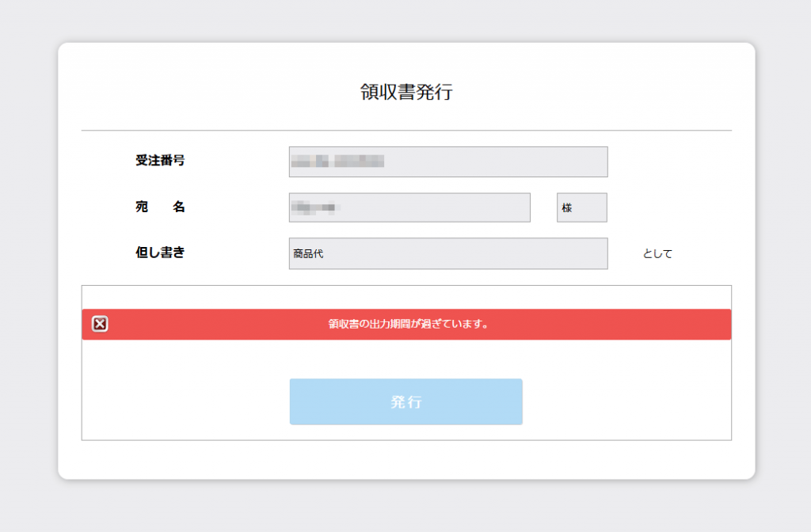The width and height of the screenshot is (811, 532).
Task: Click the 但し書き label
Action: (160, 253)
